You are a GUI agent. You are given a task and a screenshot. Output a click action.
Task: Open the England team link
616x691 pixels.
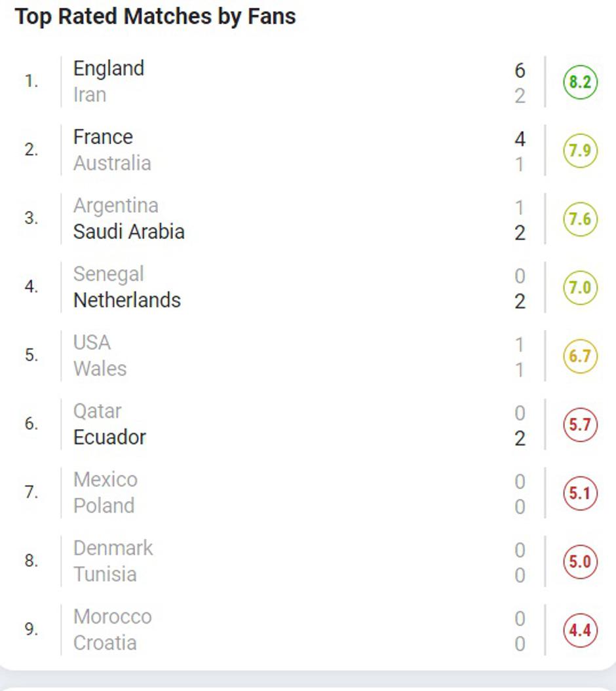[109, 69]
